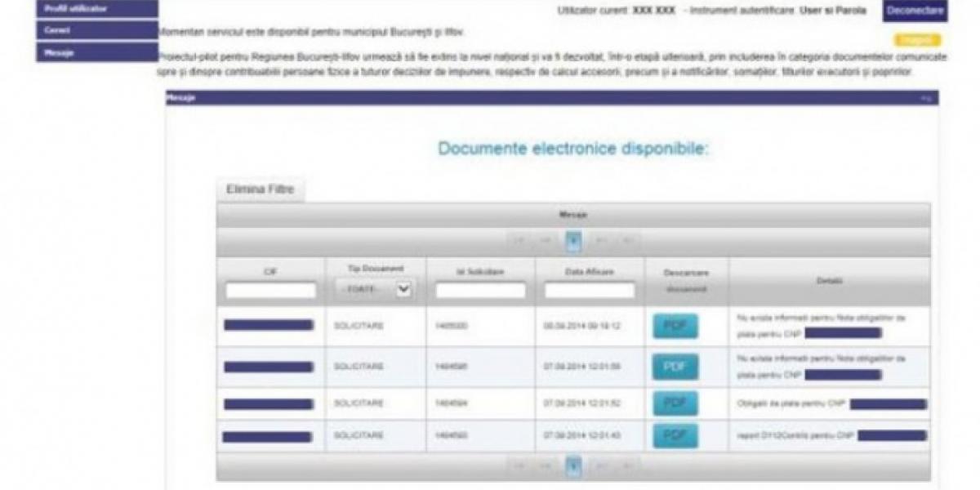Open Cereri in the side menu
Screen dimensions: 980x490
point(96,30)
